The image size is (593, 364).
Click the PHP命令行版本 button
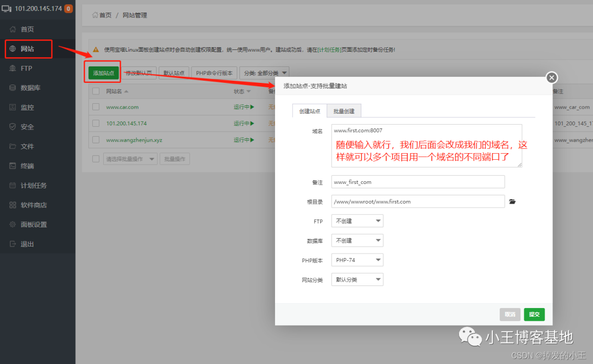click(x=215, y=73)
